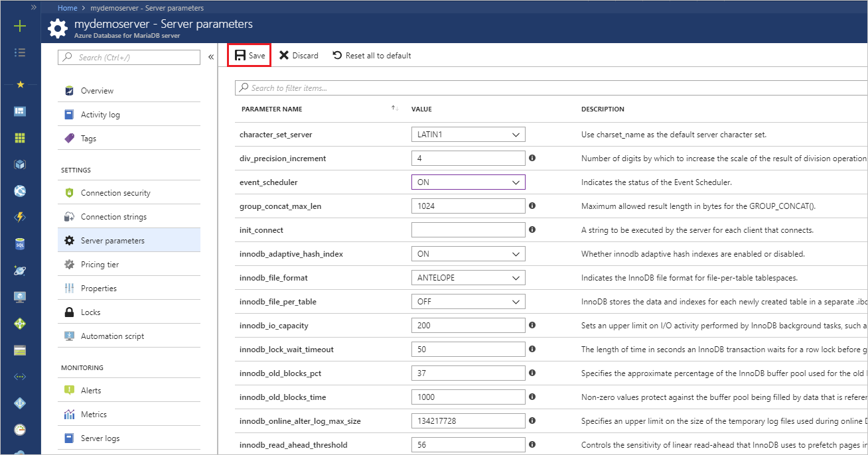Open the Virtual networks angle-bracket icon
Screen dimensions: 868x455
[x=20, y=377]
